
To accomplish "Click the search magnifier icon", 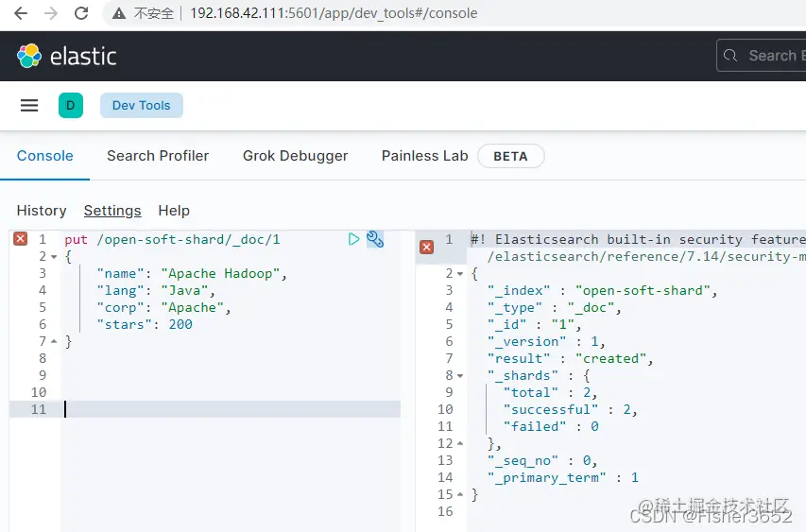I will 729,56.
